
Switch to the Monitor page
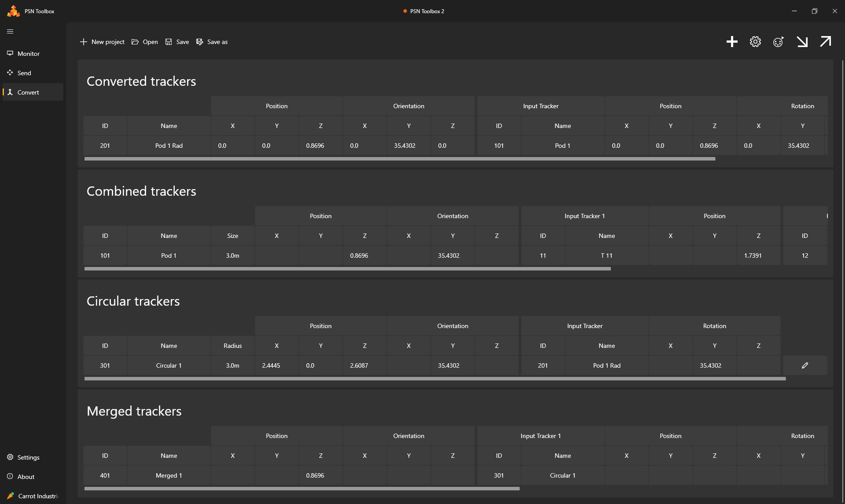(29, 54)
